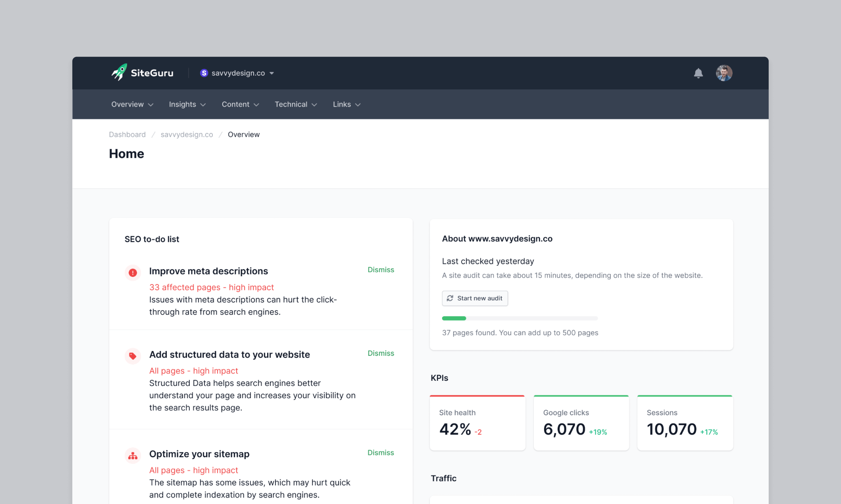Viewport: 841px width, 504px height.
Task: Click the purple S site badge icon
Action: (204, 73)
